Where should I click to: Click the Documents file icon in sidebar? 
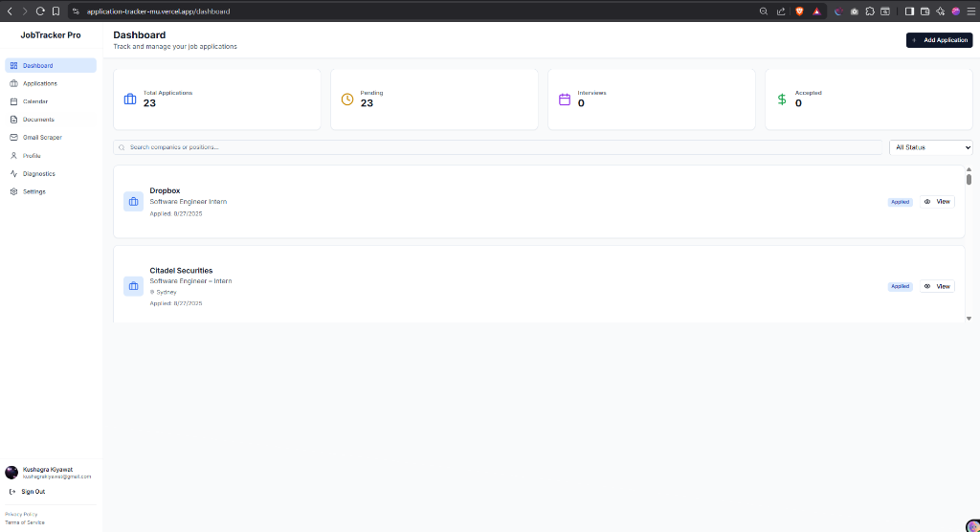(x=13, y=120)
